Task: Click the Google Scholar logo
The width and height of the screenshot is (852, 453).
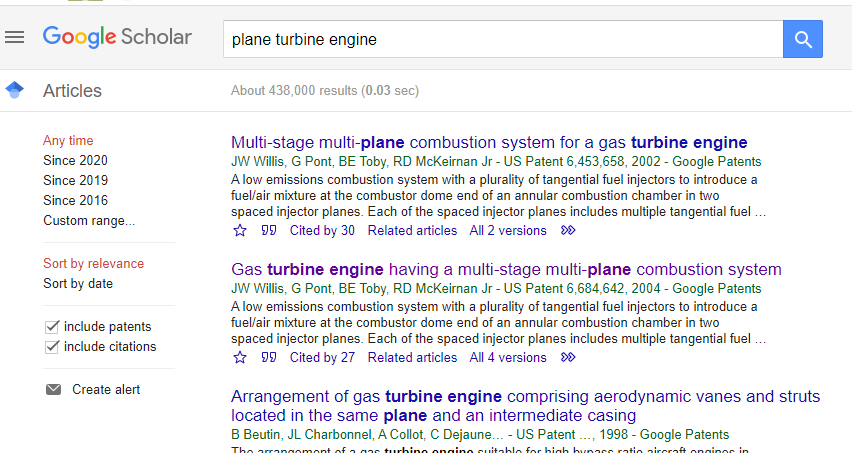Action: click(x=117, y=38)
